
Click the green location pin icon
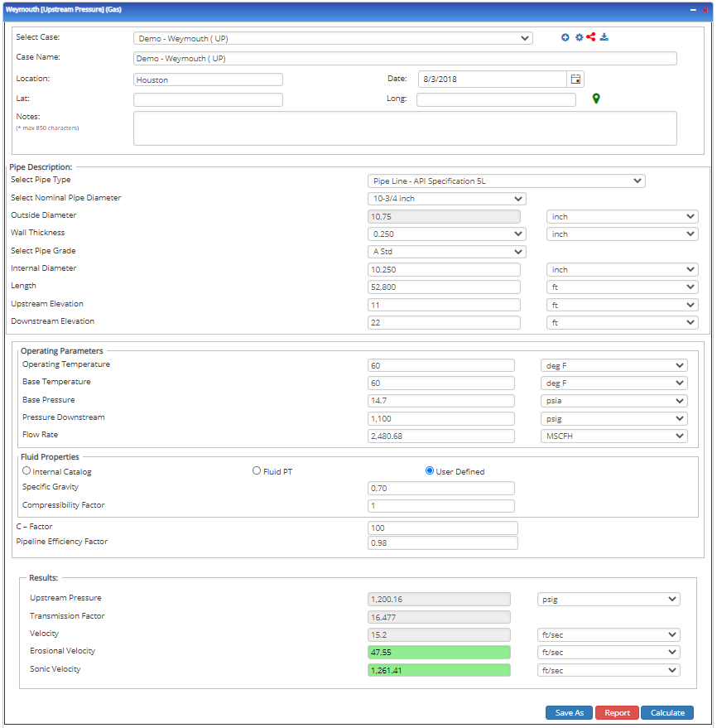[x=595, y=99]
